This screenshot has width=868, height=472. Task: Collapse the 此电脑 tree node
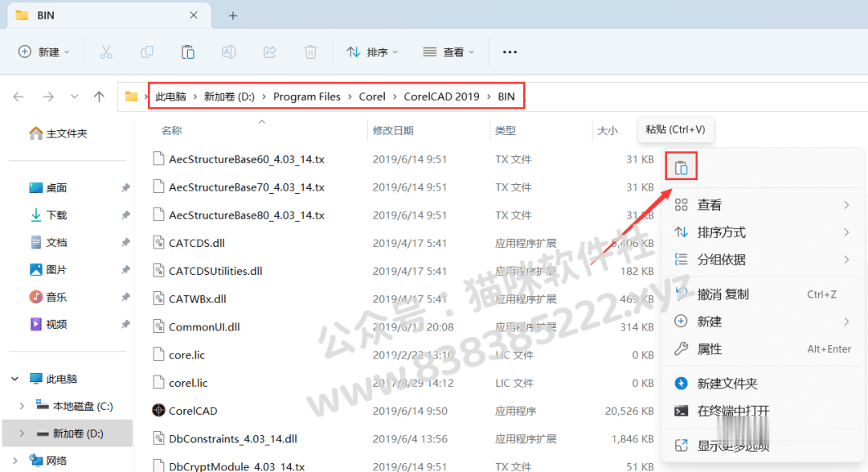pos(15,379)
